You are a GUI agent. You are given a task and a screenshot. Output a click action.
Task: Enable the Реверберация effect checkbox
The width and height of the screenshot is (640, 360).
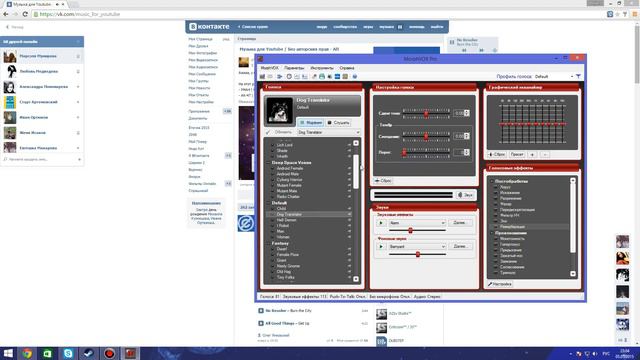tap(496, 227)
